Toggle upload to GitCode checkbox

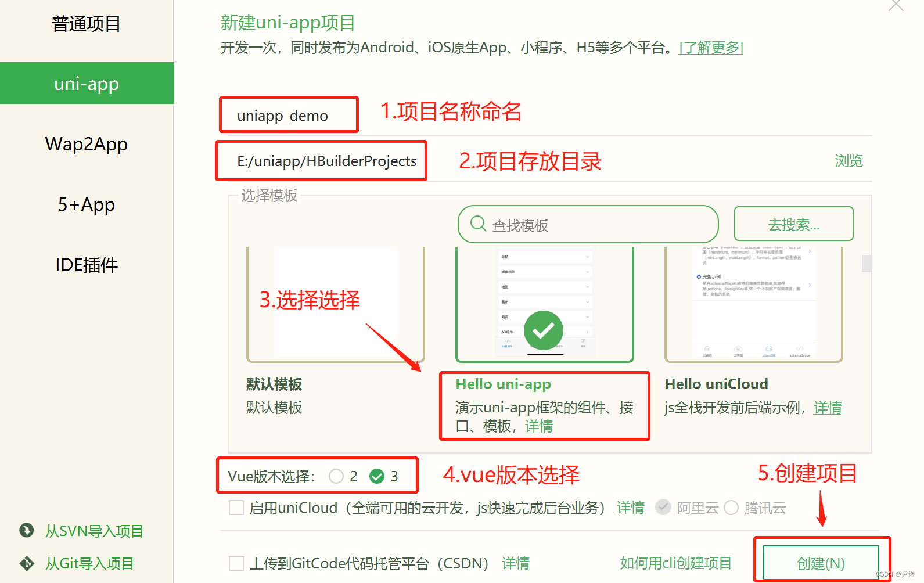(x=236, y=563)
